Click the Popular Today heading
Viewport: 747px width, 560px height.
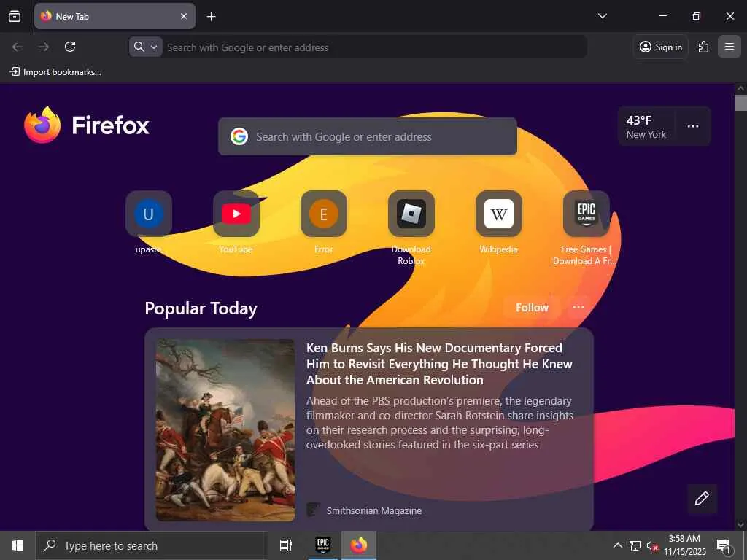[201, 308]
